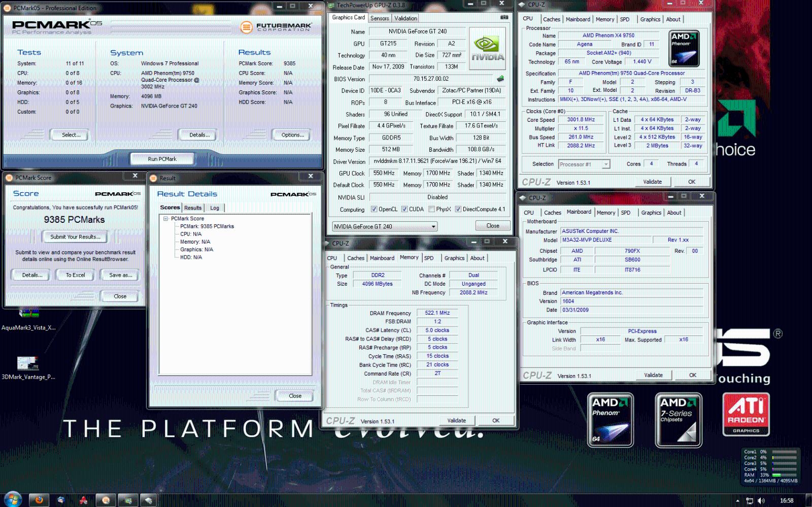Click the '9385 PCMarks' score text
This screenshot has width=812, height=507.
point(74,220)
